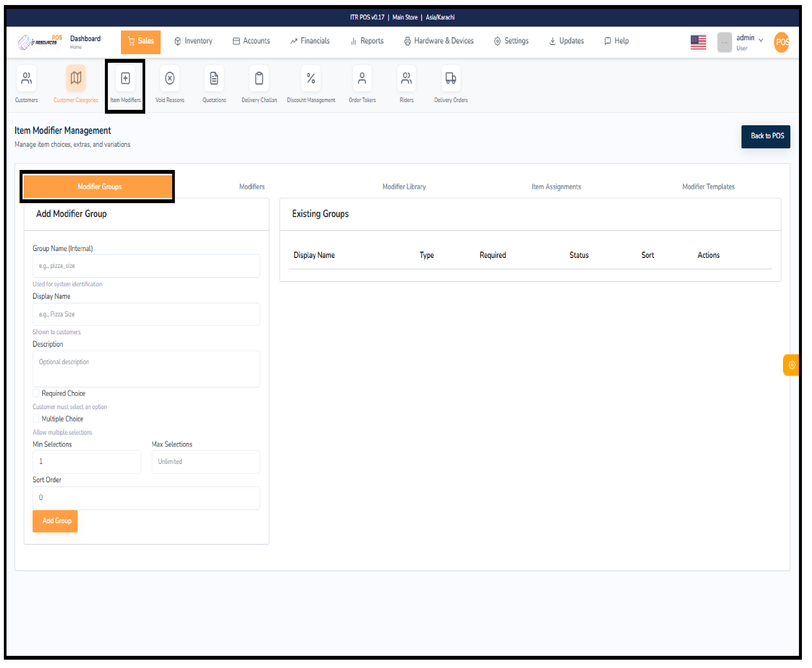Click the Back to POS button

click(765, 136)
